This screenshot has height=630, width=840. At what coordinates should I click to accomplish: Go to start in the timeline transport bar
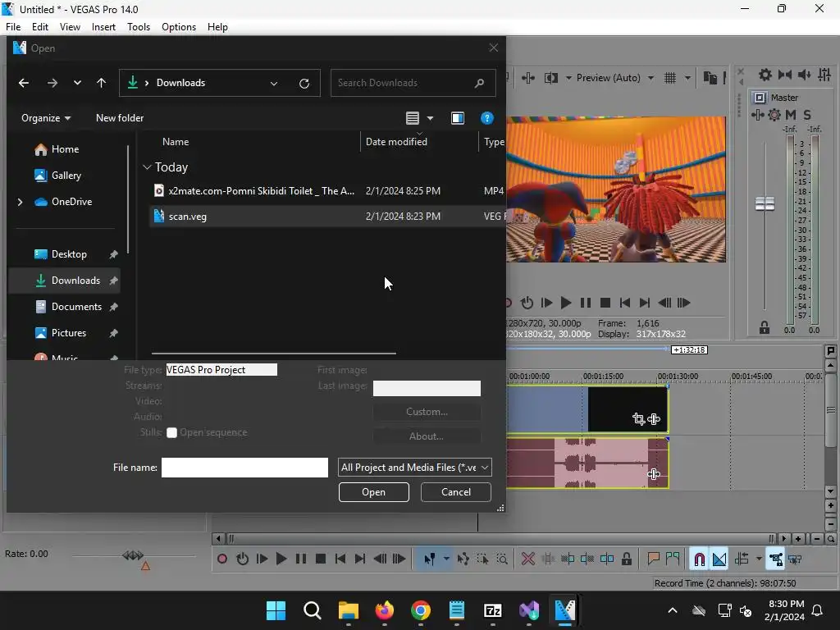(x=340, y=559)
